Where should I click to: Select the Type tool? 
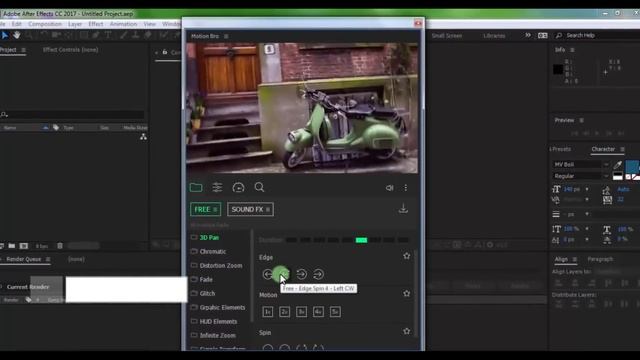(109, 36)
